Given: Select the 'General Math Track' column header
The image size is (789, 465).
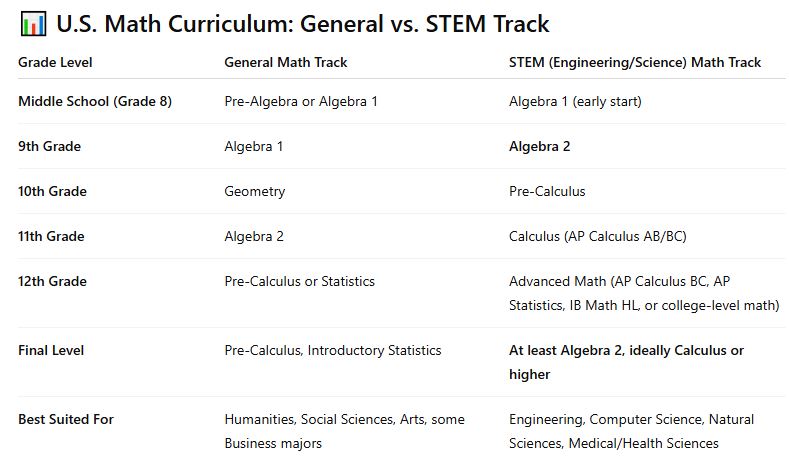Looking at the screenshot, I should (x=286, y=62).
